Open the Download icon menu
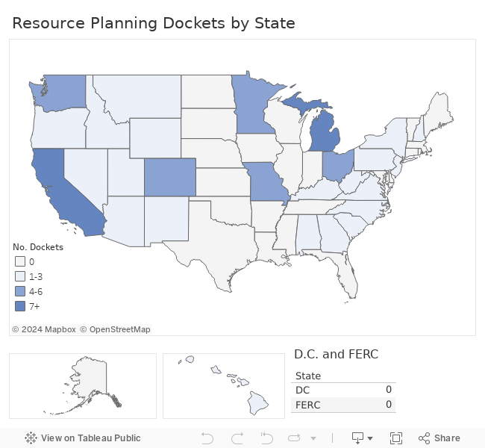 358,438
